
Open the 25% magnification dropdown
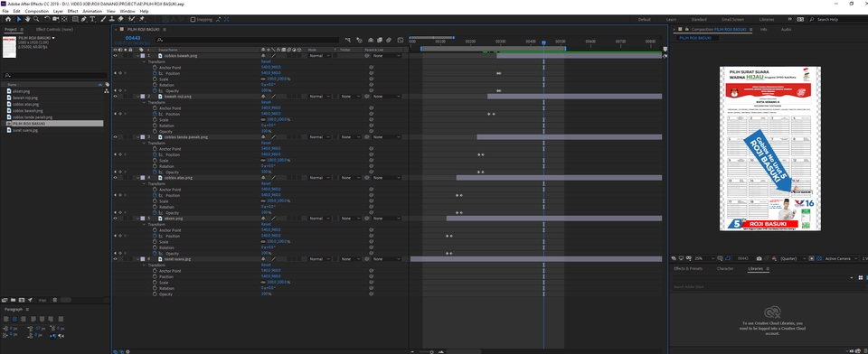[704, 258]
